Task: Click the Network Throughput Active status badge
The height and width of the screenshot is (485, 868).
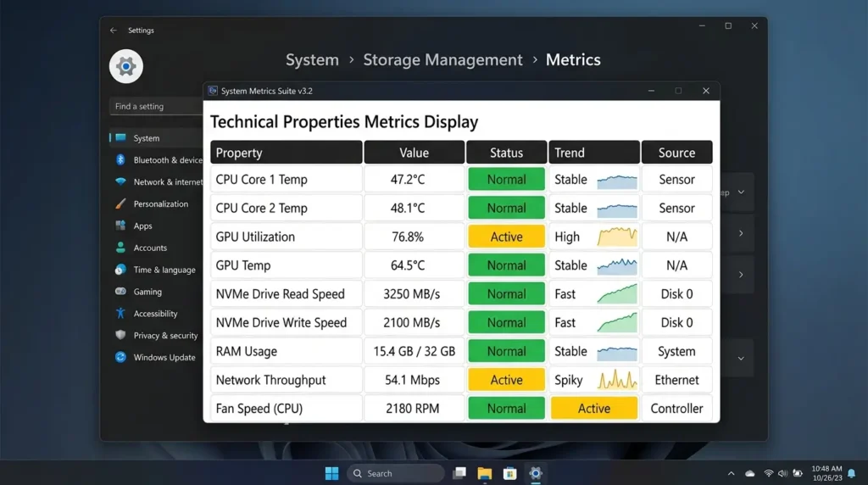Action: [x=507, y=380]
